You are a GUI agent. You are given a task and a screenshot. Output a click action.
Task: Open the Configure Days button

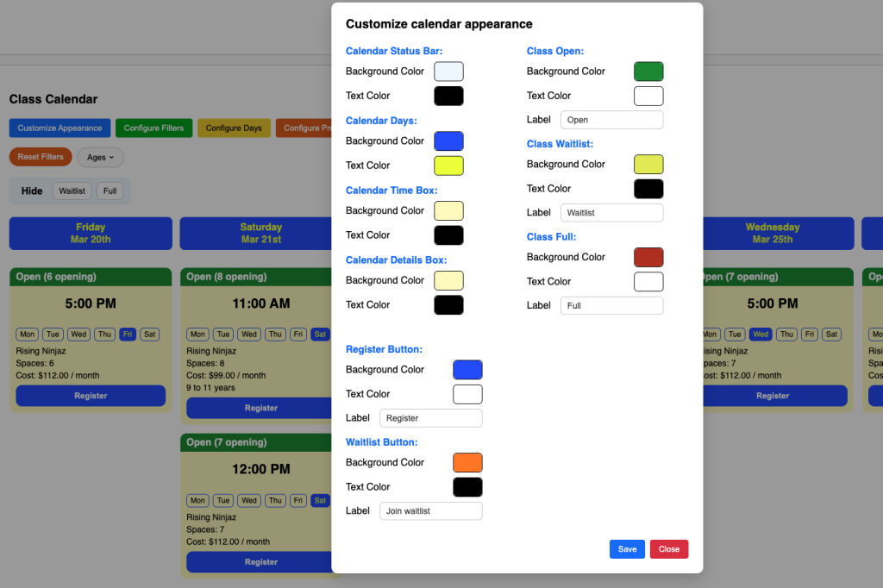pos(234,128)
